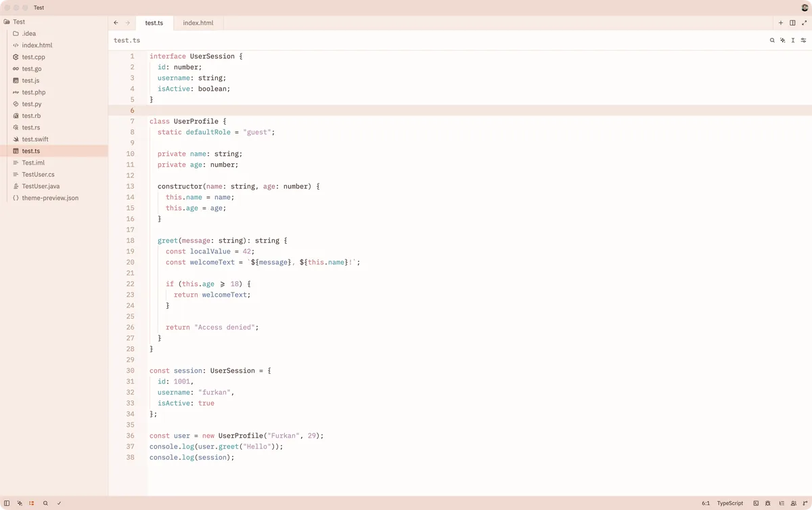This screenshot has height=510, width=812.
Task: Click the "furkan" username value
Action: pyautogui.click(x=214, y=392)
